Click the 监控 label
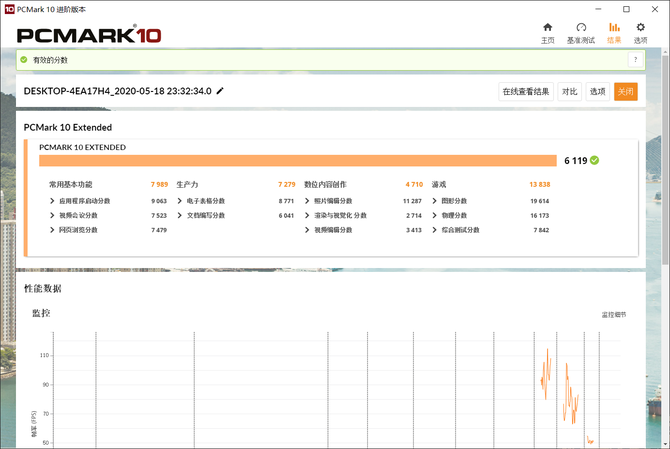The height and width of the screenshot is (449, 670). (41, 313)
